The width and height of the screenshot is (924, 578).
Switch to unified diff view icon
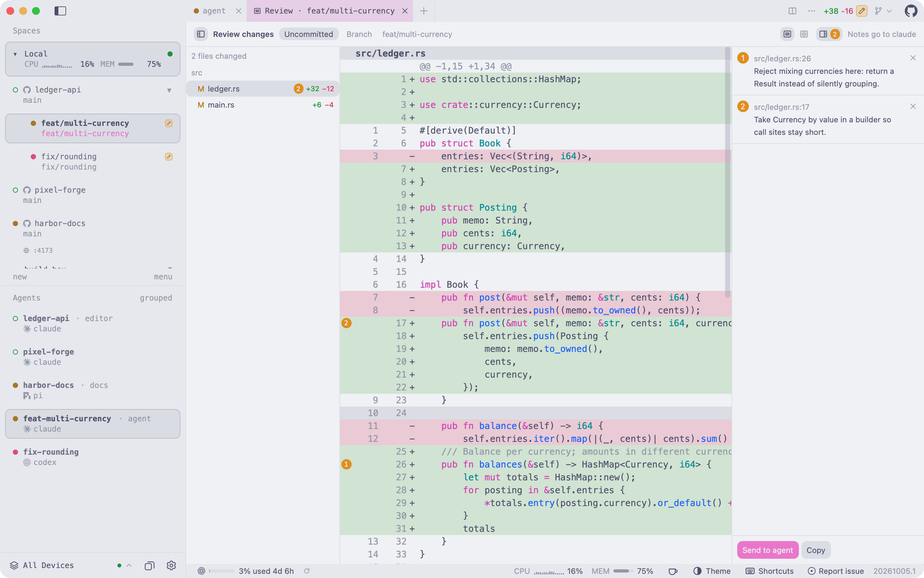tap(787, 34)
